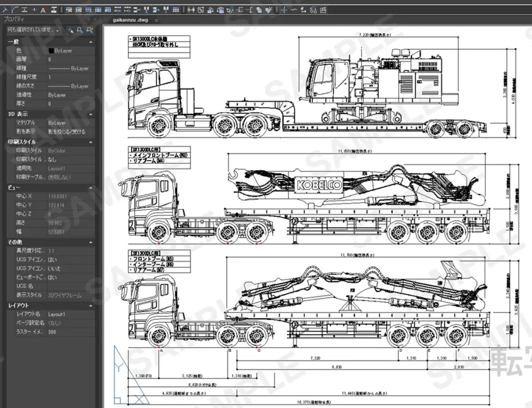This screenshot has width=532, height=408.
Task: Collapse the 一般 section
Action: pyautogui.click(x=90, y=42)
